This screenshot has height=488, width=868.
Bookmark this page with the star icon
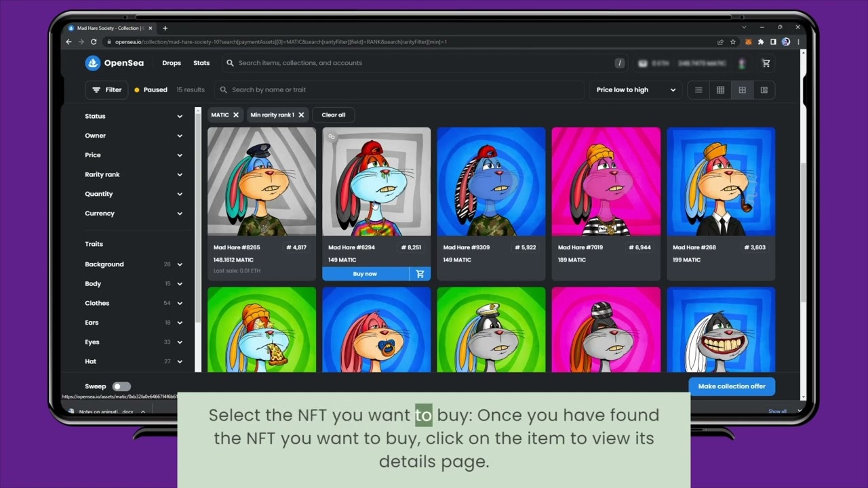733,42
